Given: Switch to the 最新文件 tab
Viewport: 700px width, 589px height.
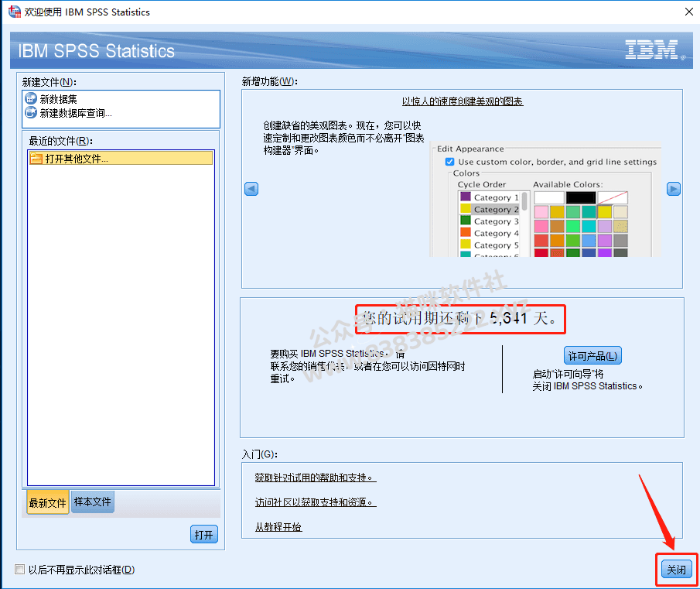Looking at the screenshot, I should coord(48,503).
